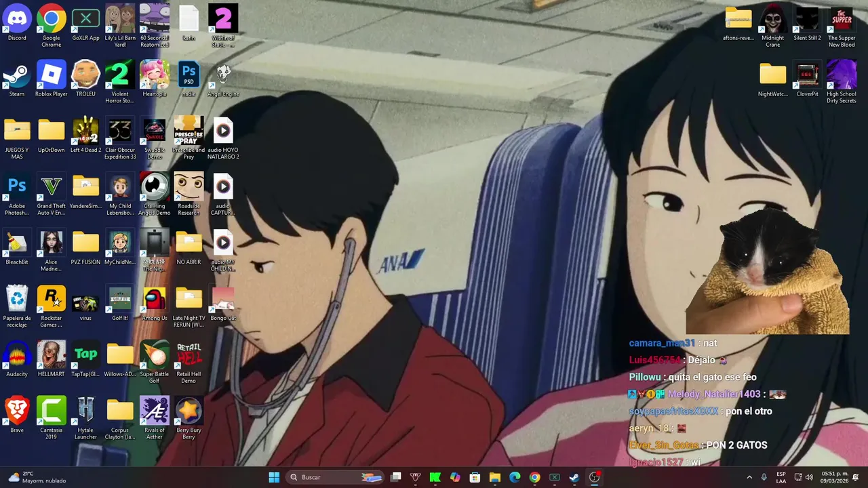This screenshot has height=488, width=868.
Task: Open File Explorer from the taskbar
Action: tap(495, 477)
